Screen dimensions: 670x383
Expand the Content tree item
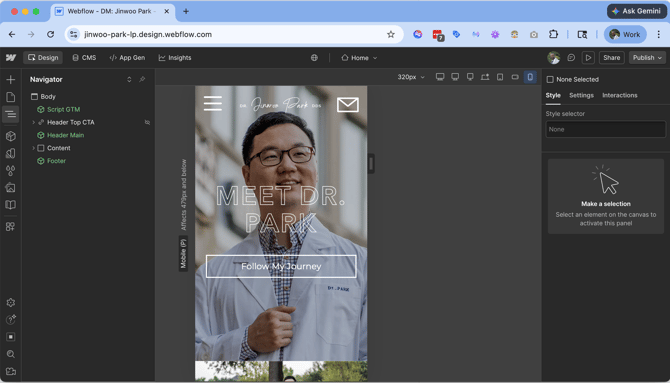tap(33, 148)
